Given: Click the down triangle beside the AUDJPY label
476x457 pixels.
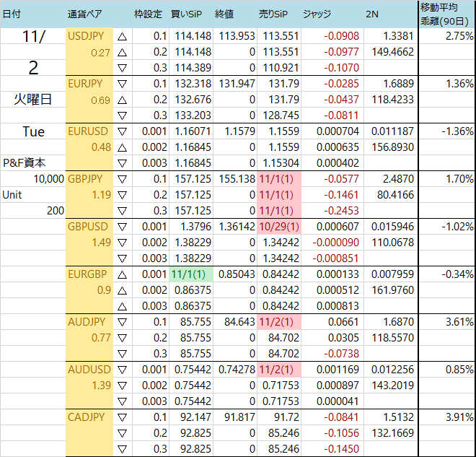Looking at the screenshot, I should 123,323.
